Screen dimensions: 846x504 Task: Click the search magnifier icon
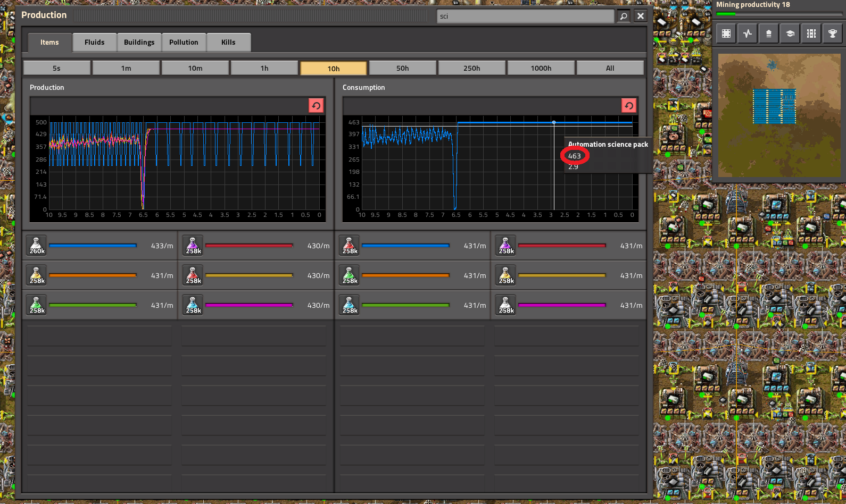624,16
